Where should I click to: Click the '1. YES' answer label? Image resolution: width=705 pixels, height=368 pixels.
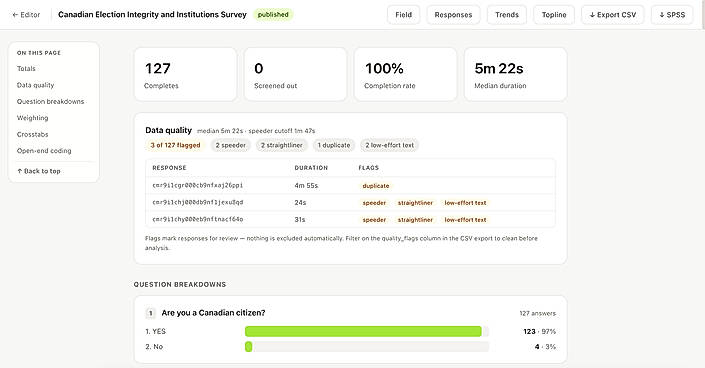point(156,332)
